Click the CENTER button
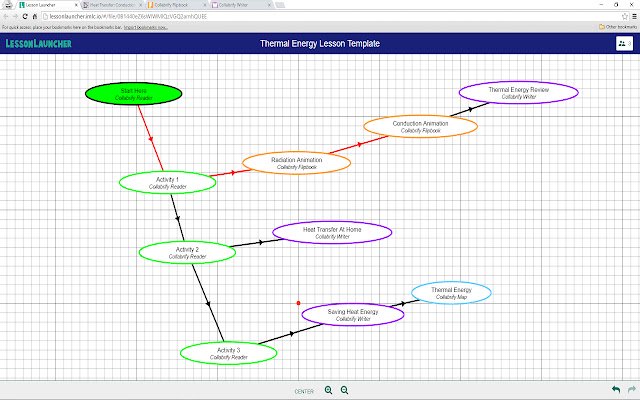 pyautogui.click(x=304, y=391)
